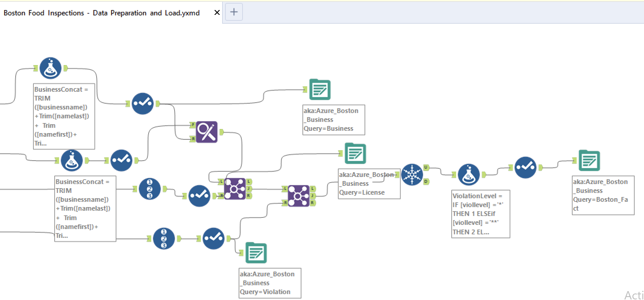
Task: Select the top Formula tool above the BusinessConcat annotation
Action: click(x=51, y=68)
